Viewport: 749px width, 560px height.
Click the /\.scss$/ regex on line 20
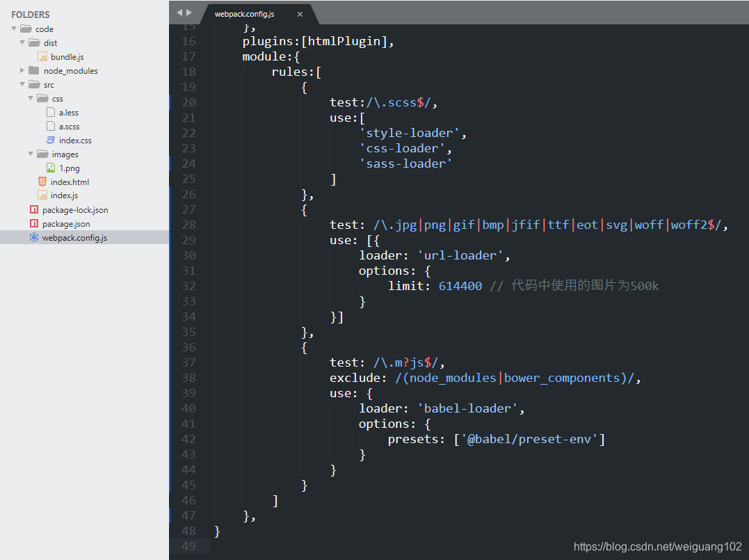pyautogui.click(x=399, y=102)
